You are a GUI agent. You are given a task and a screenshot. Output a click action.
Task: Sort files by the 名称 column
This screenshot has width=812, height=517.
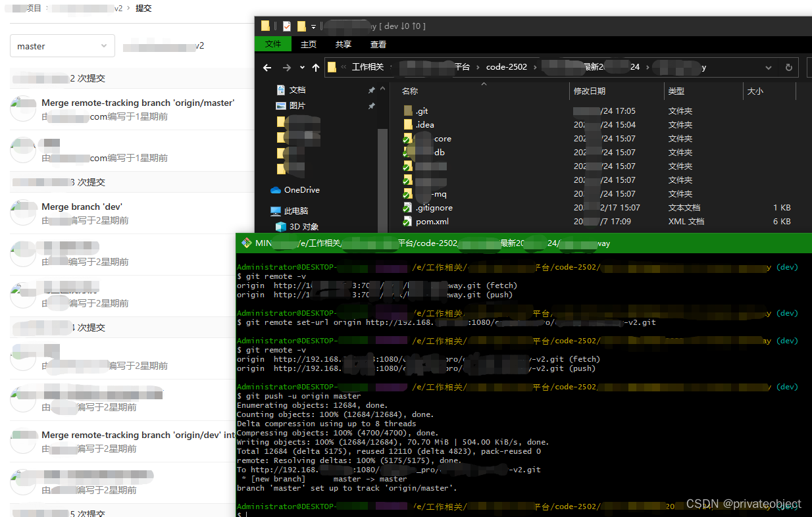[410, 91]
